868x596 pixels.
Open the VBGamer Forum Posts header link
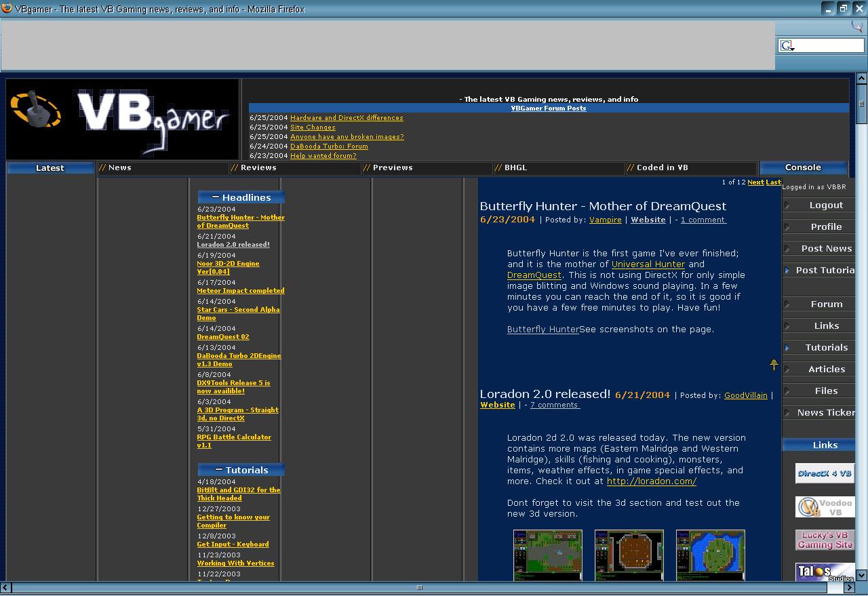pos(549,108)
